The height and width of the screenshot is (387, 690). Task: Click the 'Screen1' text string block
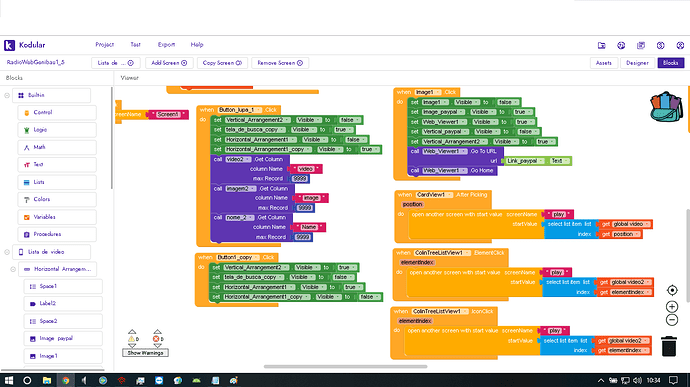(168, 114)
